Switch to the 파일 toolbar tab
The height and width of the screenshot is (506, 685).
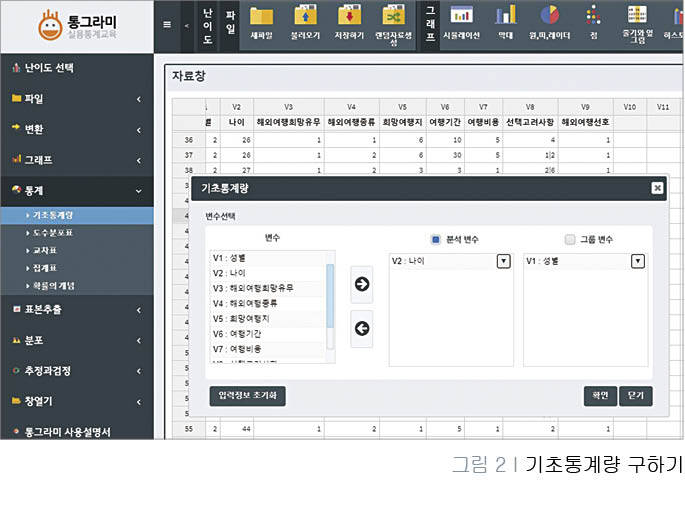click(x=230, y=23)
